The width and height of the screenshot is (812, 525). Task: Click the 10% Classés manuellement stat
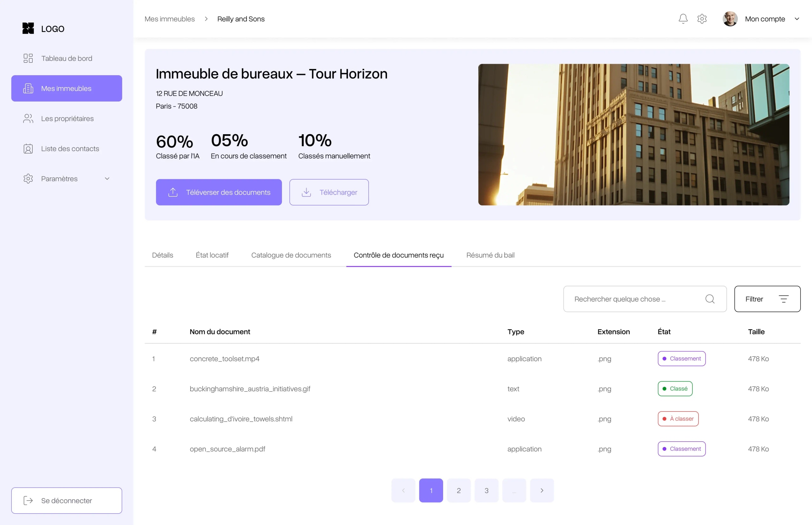coord(334,147)
